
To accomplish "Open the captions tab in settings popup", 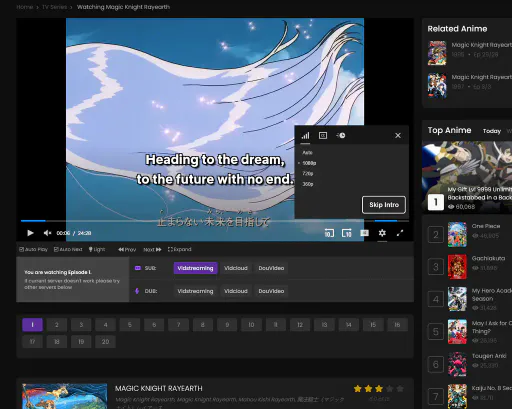I will (323, 136).
